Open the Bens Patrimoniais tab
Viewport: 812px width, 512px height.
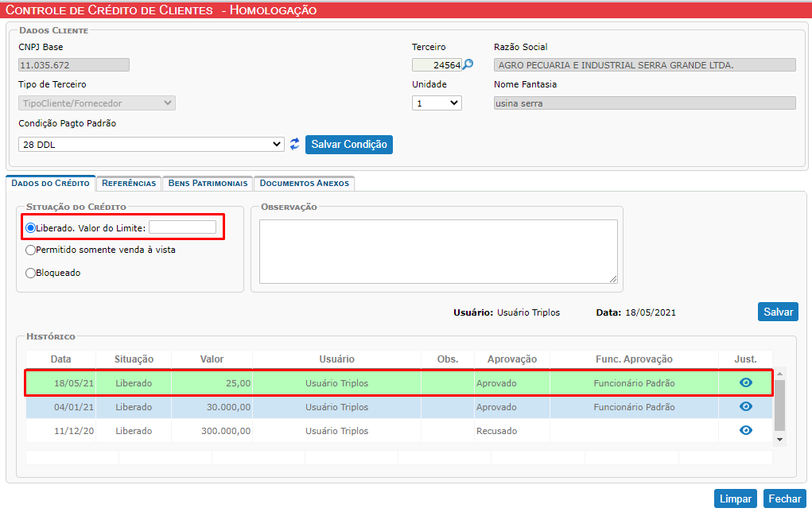tap(208, 184)
